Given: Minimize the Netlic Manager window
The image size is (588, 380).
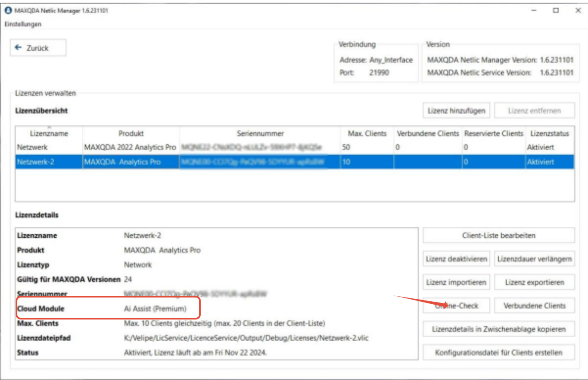Looking at the screenshot, I should 534,10.
